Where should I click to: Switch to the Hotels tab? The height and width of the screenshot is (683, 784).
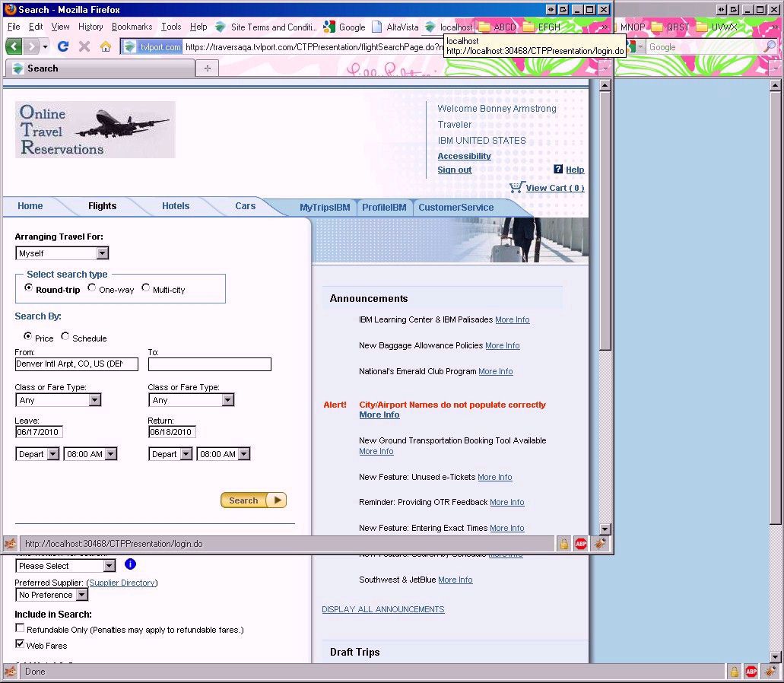[176, 206]
